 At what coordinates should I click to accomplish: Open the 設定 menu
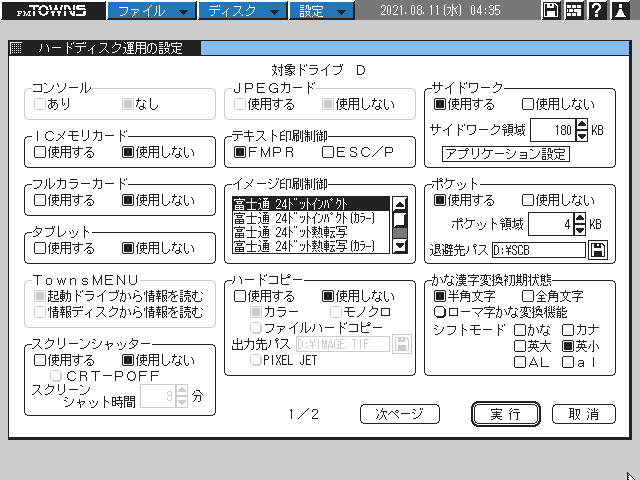click(322, 11)
